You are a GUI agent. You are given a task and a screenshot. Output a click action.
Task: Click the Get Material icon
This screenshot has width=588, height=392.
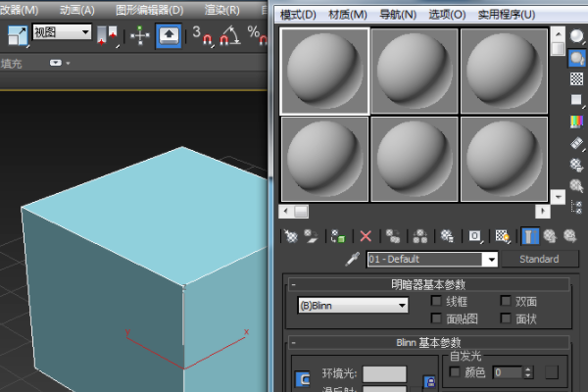[x=291, y=236]
